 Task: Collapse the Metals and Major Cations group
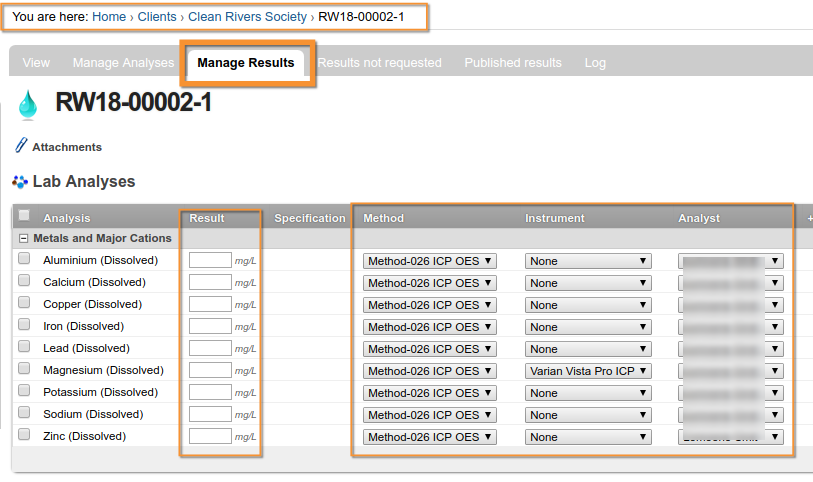coord(24,239)
